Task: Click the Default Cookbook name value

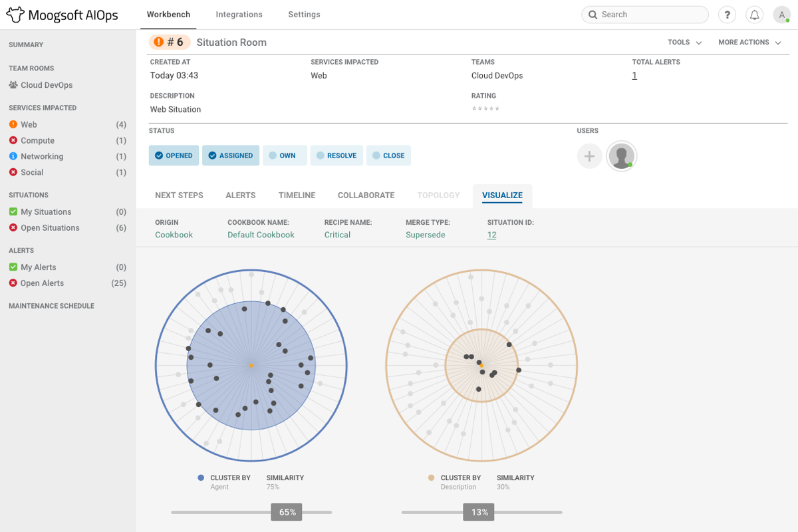Action: [261, 235]
